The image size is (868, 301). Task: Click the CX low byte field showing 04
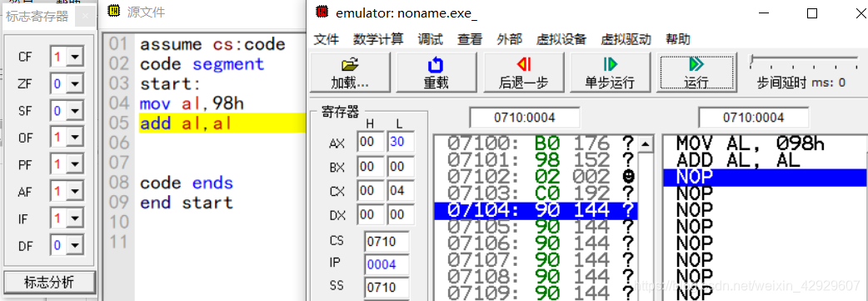[400, 191]
